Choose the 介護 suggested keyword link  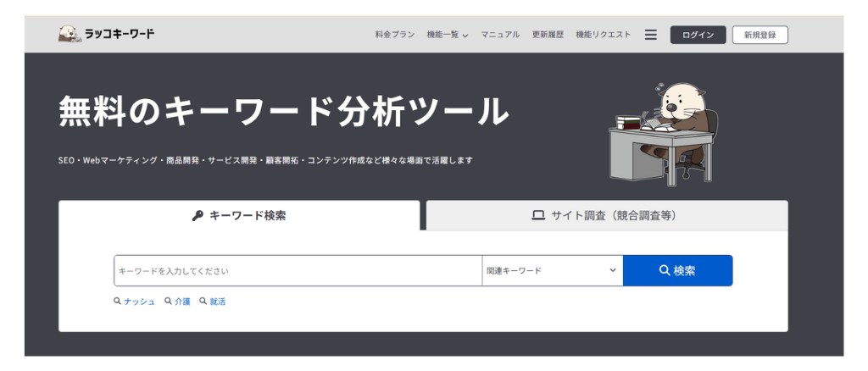tap(182, 302)
